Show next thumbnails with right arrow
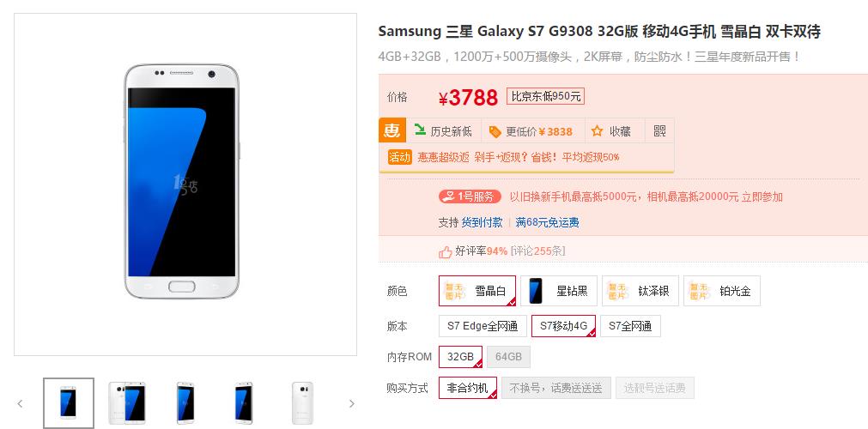Image resolution: width=868 pixels, height=429 pixels. pyautogui.click(x=351, y=403)
